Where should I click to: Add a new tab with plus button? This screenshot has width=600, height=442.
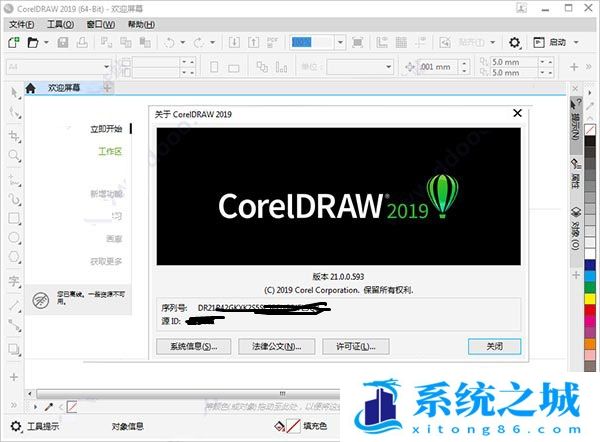pos(108,88)
